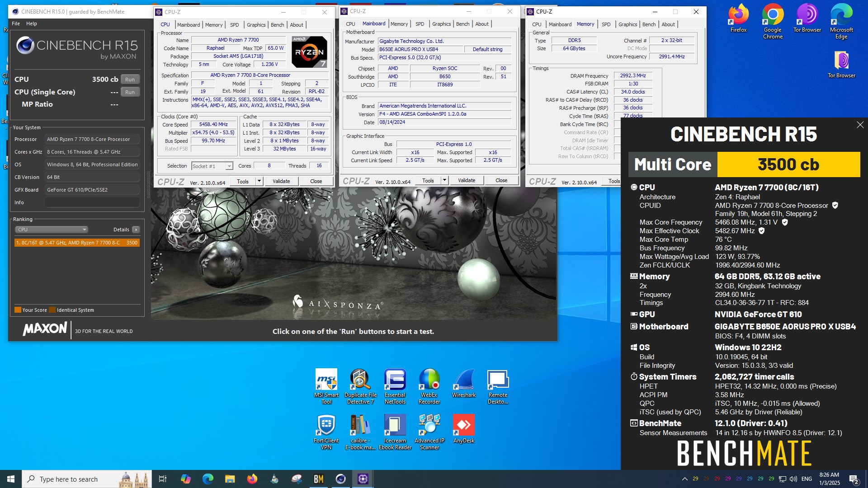Click the taskbar search box
The height and width of the screenshot is (488, 868).
click(87, 479)
